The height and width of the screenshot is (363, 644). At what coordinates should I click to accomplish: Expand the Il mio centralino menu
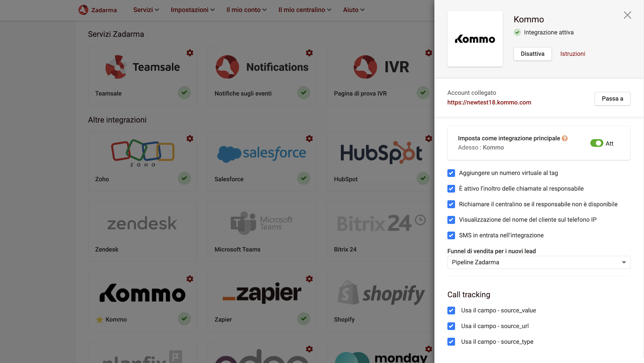click(x=305, y=10)
